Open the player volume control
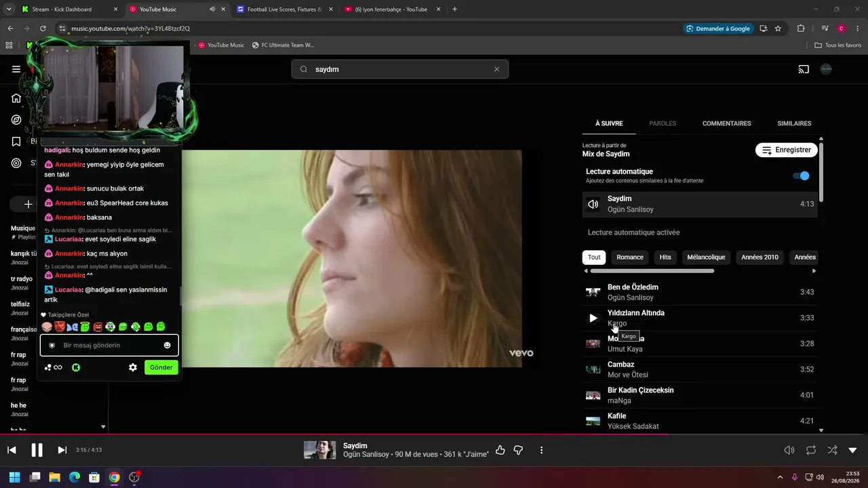 789,450
